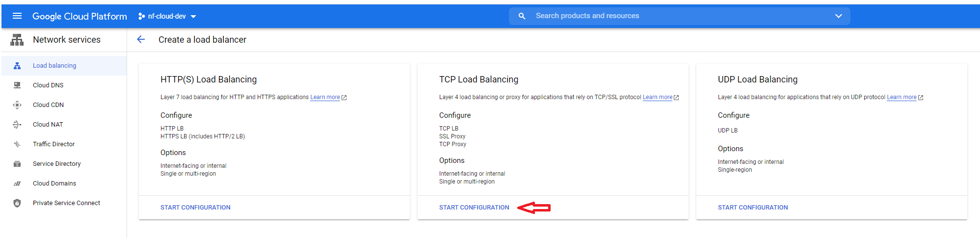Click external-link icon beside UDP Learn more
Screen dimensions: 980x238
point(921,98)
